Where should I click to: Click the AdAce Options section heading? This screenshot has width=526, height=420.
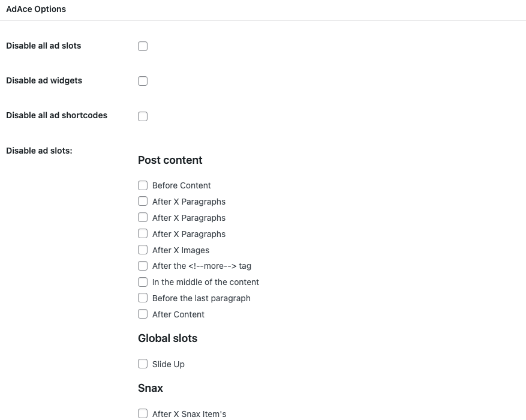pyautogui.click(x=36, y=10)
